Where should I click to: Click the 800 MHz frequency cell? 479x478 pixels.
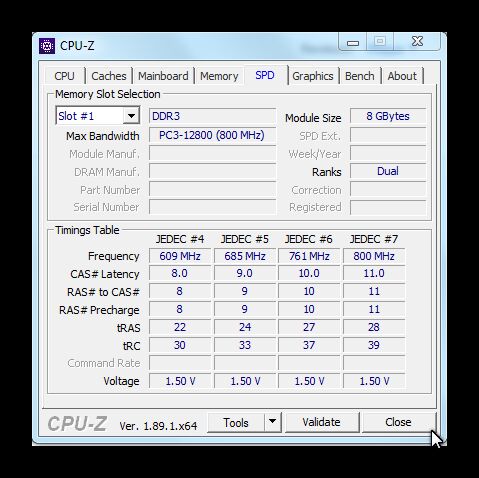click(x=374, y=256)
